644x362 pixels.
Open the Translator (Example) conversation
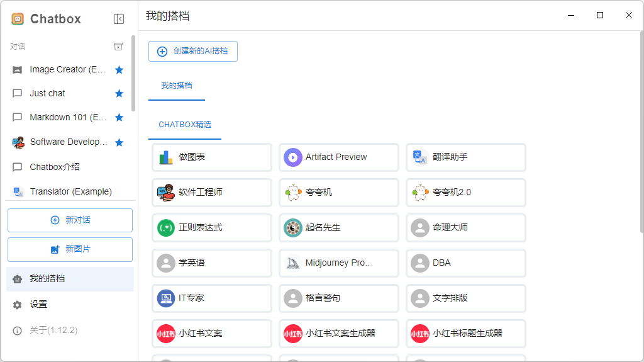[68, 191]
